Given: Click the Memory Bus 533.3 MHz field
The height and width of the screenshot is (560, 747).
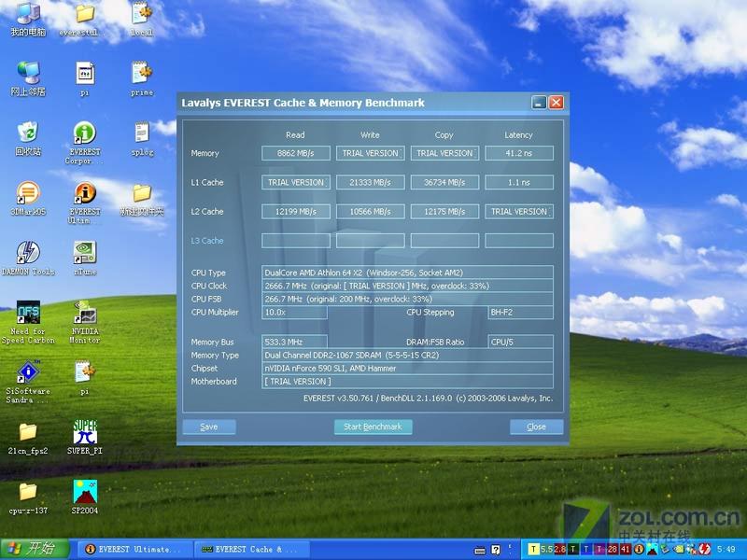Looking at the screenshot, I should [294, 342].
